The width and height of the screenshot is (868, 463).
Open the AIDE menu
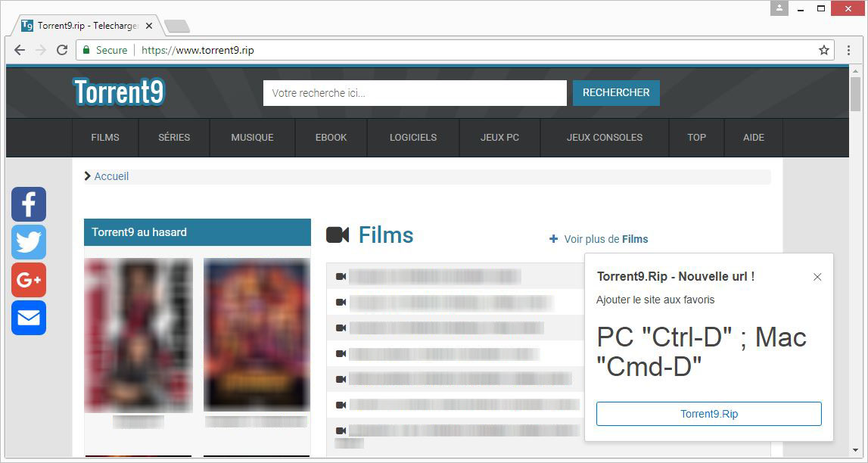click(x=754, y=137)
